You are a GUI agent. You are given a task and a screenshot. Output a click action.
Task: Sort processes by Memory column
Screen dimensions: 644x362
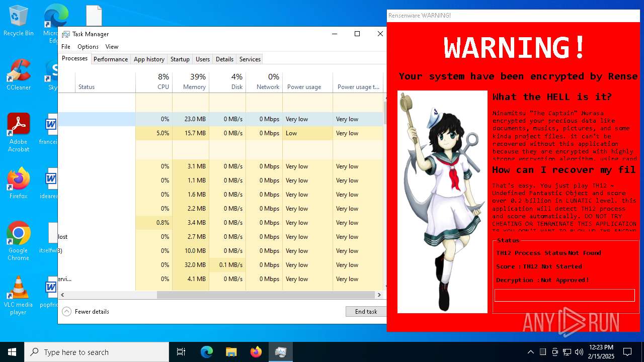(191, 82)
